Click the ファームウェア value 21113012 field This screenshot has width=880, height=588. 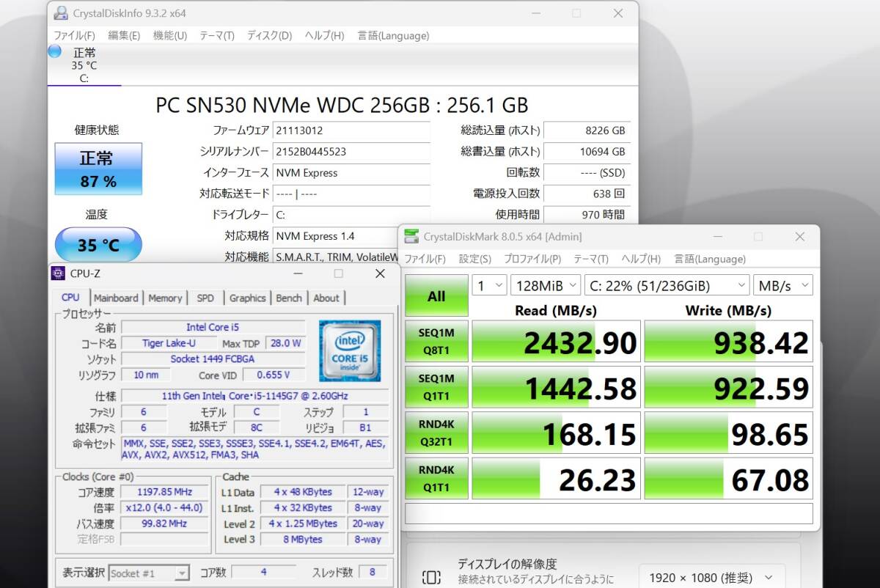(x=351, y=131)
